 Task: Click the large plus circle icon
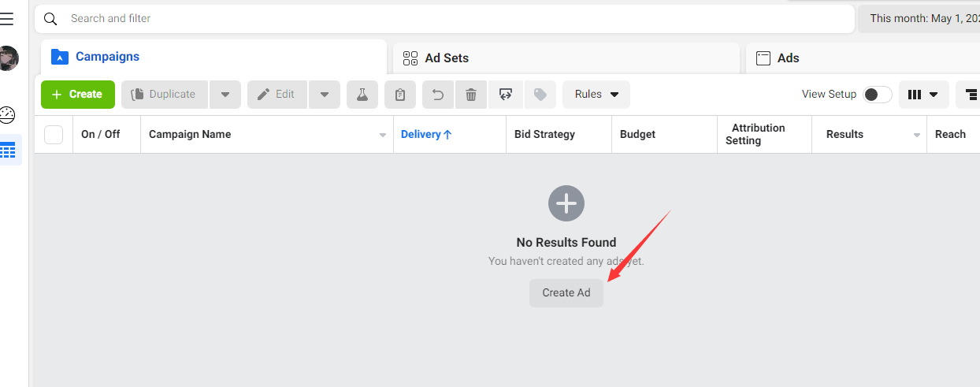(x=566, y=203)
